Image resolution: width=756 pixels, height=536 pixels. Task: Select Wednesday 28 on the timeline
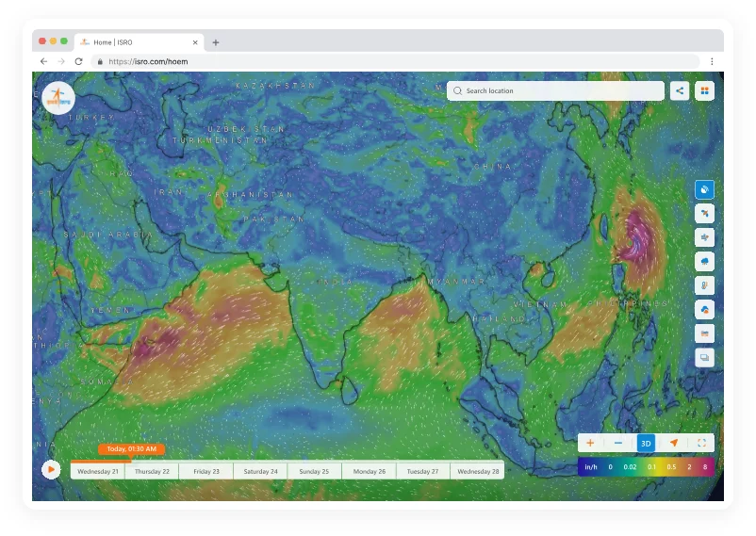tap(478, 471)
